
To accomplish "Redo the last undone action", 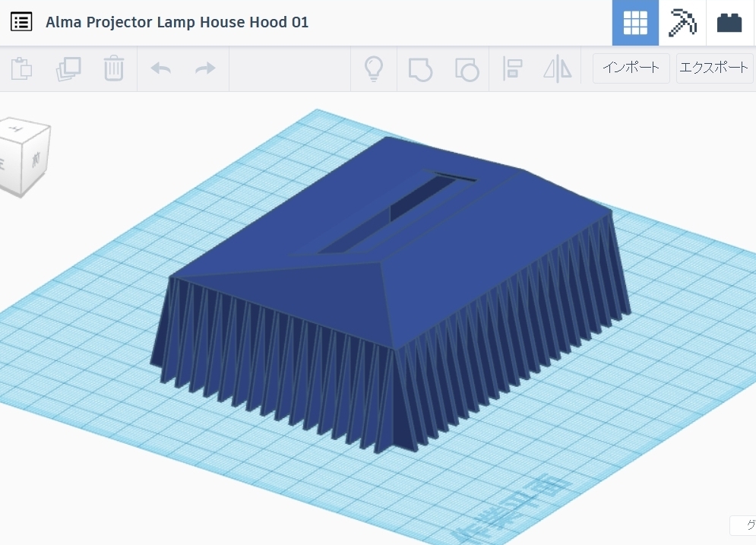I will pos(205,68).
